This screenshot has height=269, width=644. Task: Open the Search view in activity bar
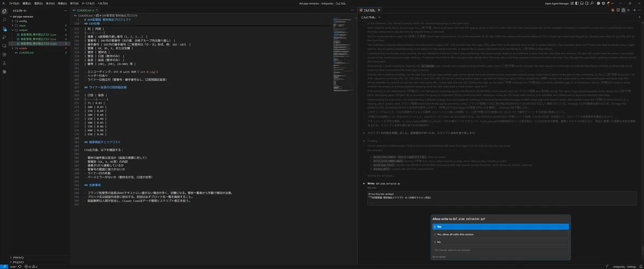pos(4,20)
